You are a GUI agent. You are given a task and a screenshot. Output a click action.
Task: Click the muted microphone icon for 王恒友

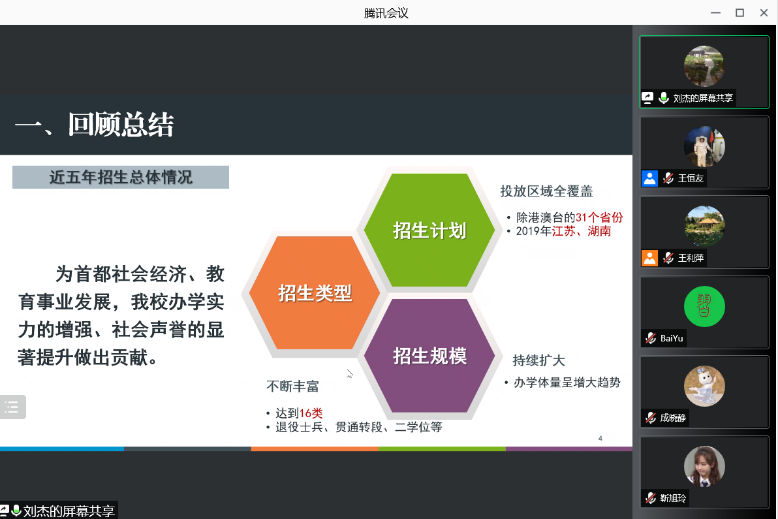click(667, 178)
